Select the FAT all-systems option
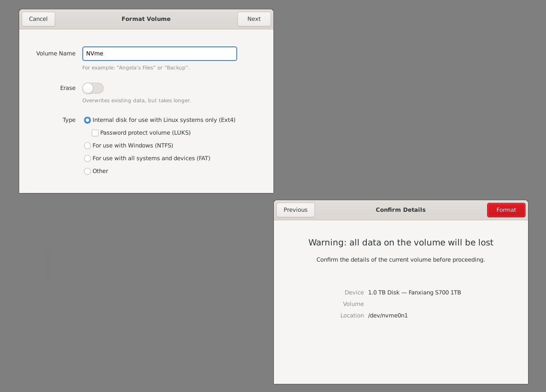The width and height of the screenshot is (546, 392). [x=87, y=159]
